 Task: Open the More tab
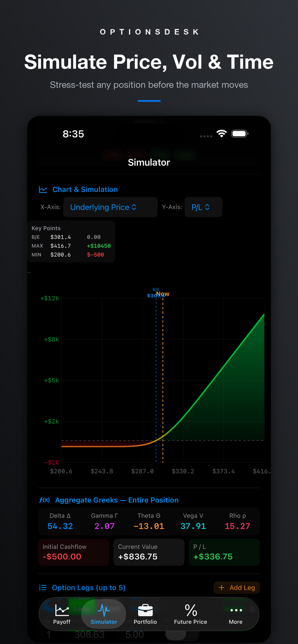point(236,614)
